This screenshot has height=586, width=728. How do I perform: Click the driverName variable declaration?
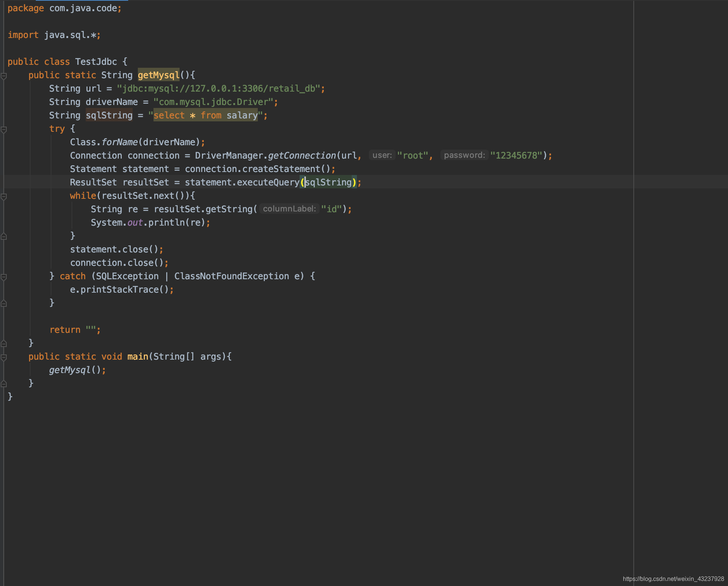pos(112,102)
